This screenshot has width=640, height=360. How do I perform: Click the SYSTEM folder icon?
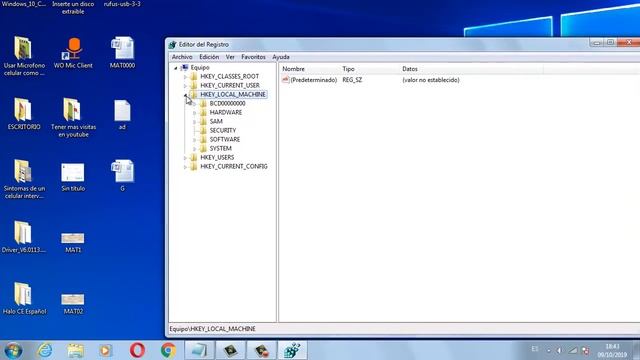(x=203, y=148)
